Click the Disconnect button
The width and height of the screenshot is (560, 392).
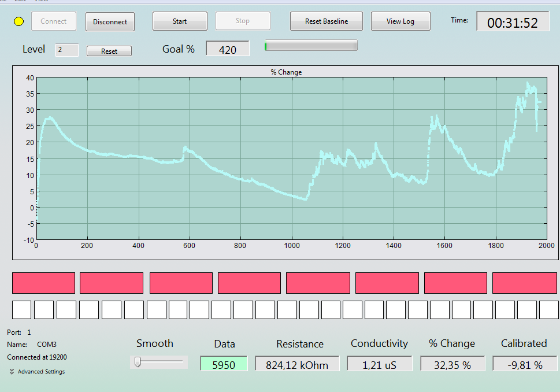[x=110, y=22]
